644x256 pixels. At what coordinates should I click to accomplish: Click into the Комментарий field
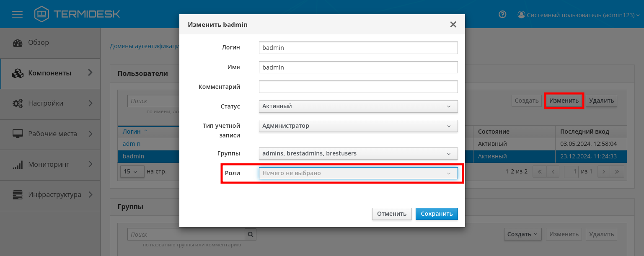pos(358,87)
